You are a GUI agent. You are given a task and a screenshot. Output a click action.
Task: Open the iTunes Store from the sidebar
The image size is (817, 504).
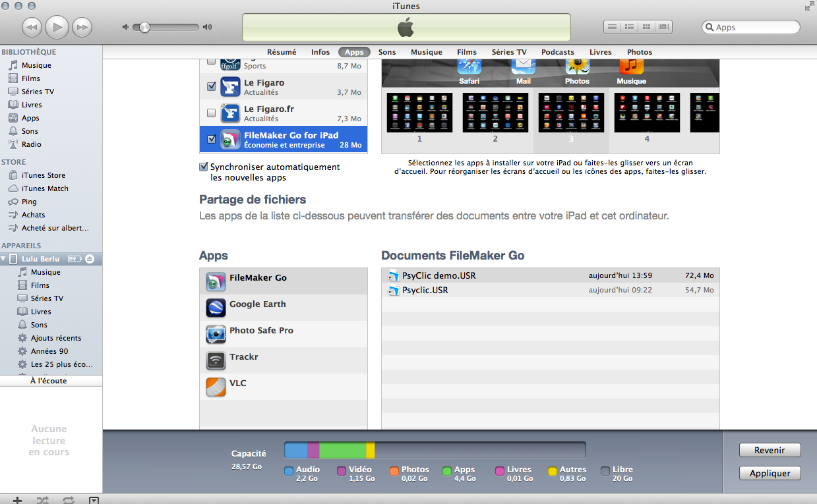[x=44, y=175]
